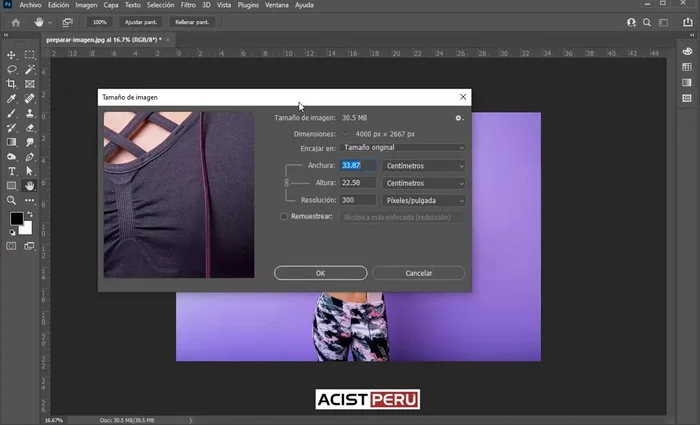Screen dimensions: 700x425
Task: Select the Magic Wand tool
Action: coord(29,69)
